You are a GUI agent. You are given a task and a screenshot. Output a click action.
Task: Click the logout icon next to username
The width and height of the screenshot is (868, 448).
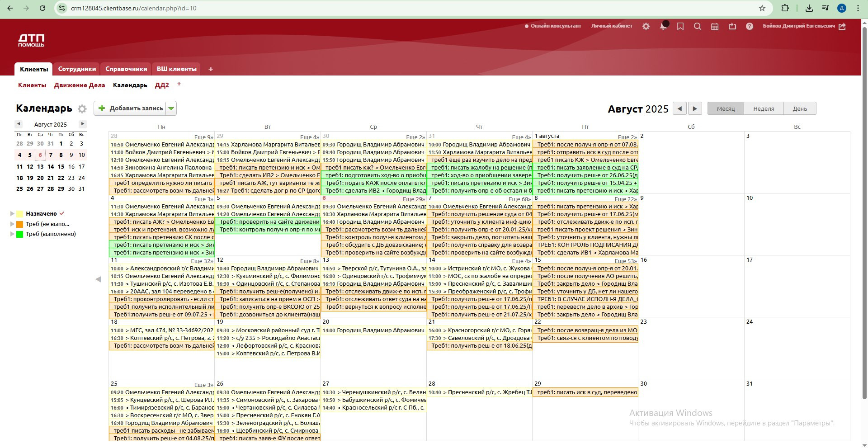(842, 26)
